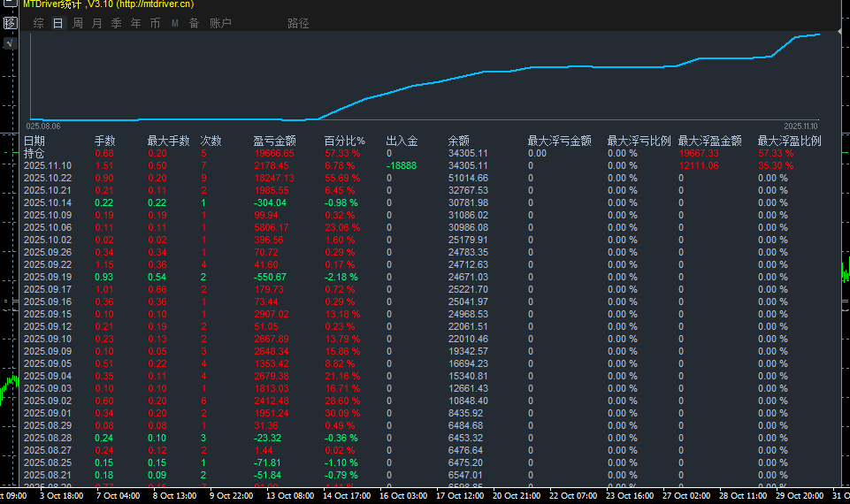
Task: Switch to the 综 summary tab
Action: tap(38, 24)
